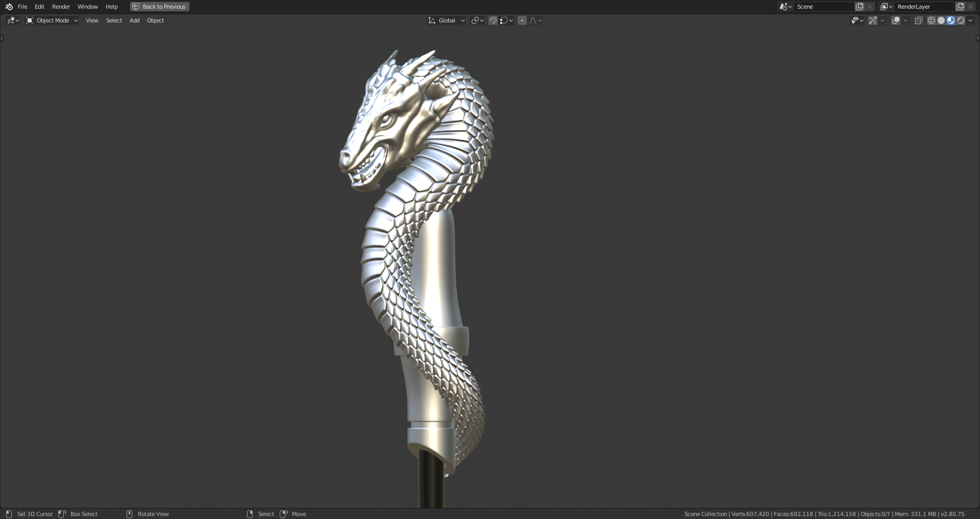Expand the shading options arrow
Viewport: 980px width, 519px height.
point(970,20)
